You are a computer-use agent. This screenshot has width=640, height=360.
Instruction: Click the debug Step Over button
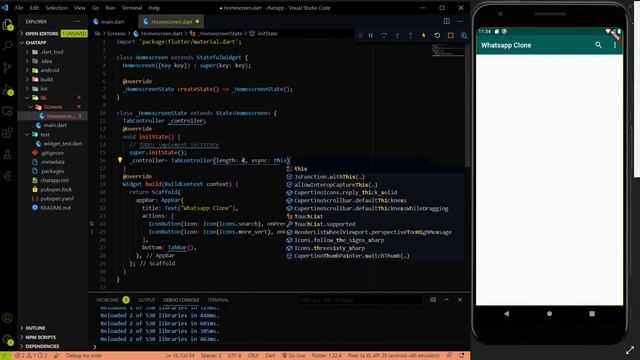384,36
